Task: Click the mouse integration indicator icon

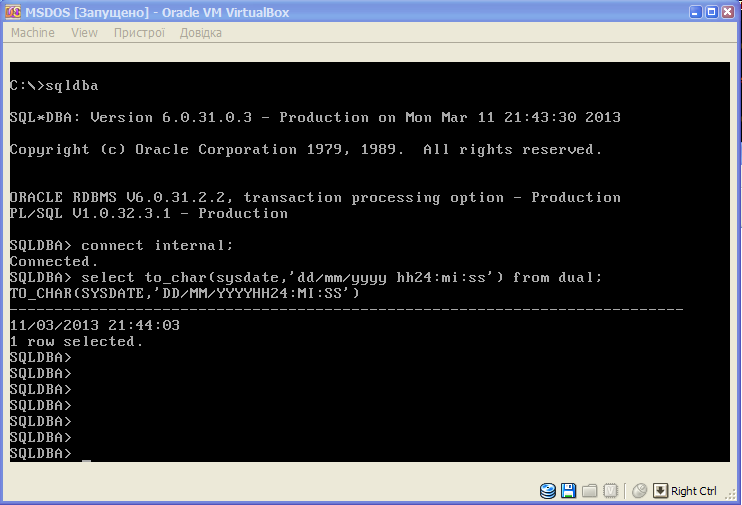Action: 639,491
